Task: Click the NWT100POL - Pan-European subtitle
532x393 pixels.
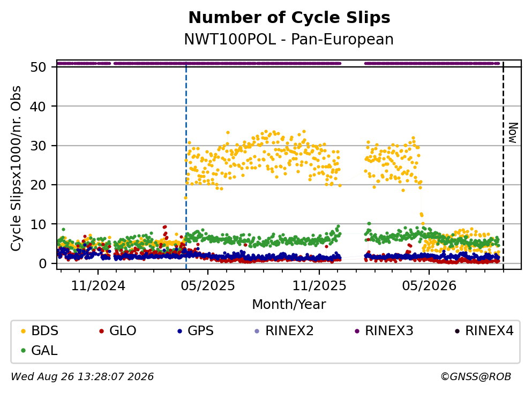Action: pyautogui.click(x=289, y=39)
